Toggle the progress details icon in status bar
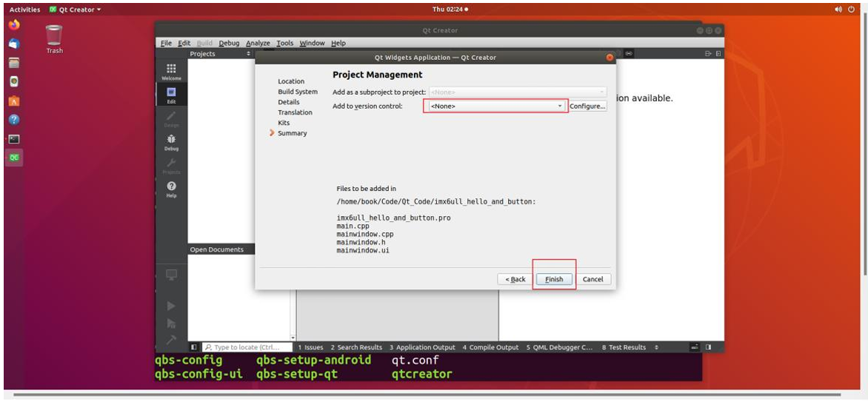This screenshot has height=401, width=868. 694,347
